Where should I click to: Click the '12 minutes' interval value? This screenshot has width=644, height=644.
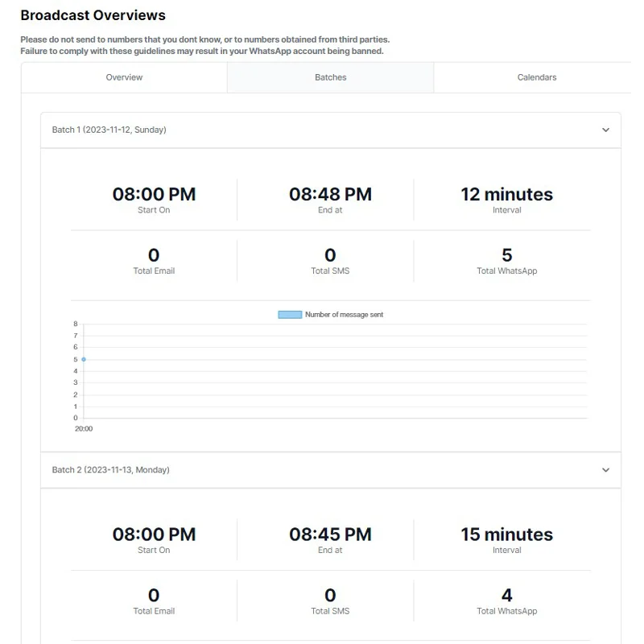pos(507,194)
